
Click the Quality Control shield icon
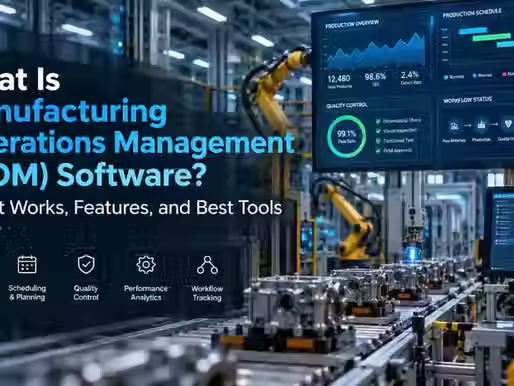coord(86,264)
